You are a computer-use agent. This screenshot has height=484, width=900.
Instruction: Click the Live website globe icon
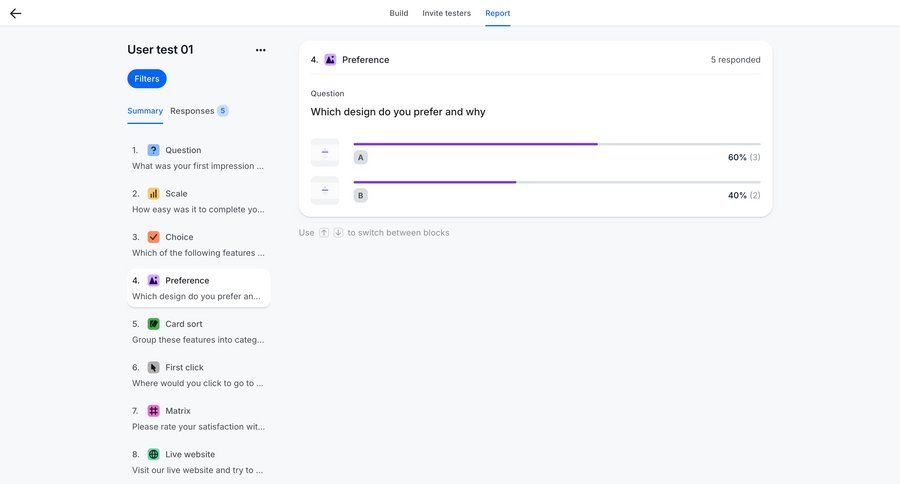[153, 454]
